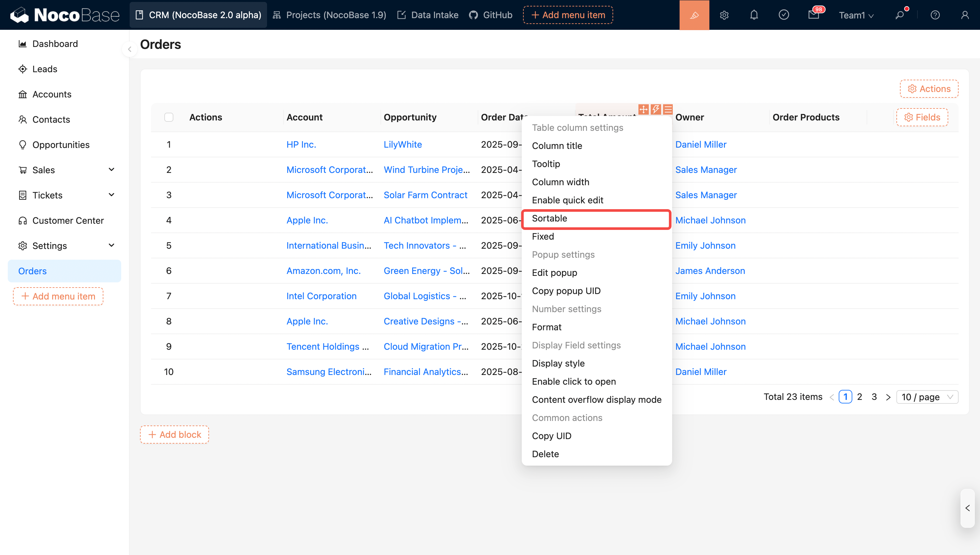Go to pagination page 2
Viewport: 980px width, 555px height.
tap(859, 397)
